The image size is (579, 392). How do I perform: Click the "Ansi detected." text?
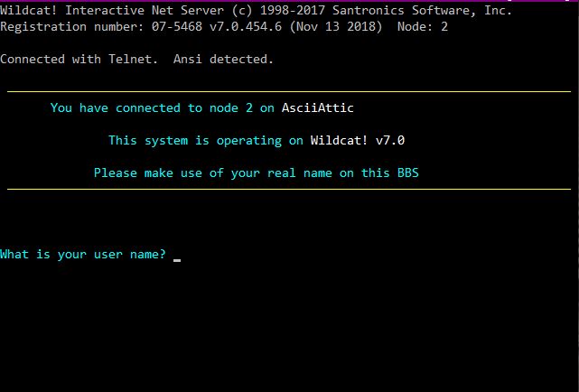pos(223,59)
